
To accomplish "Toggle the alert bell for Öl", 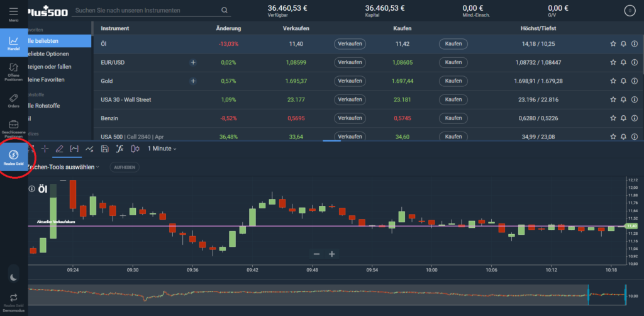I will [623, 43].
